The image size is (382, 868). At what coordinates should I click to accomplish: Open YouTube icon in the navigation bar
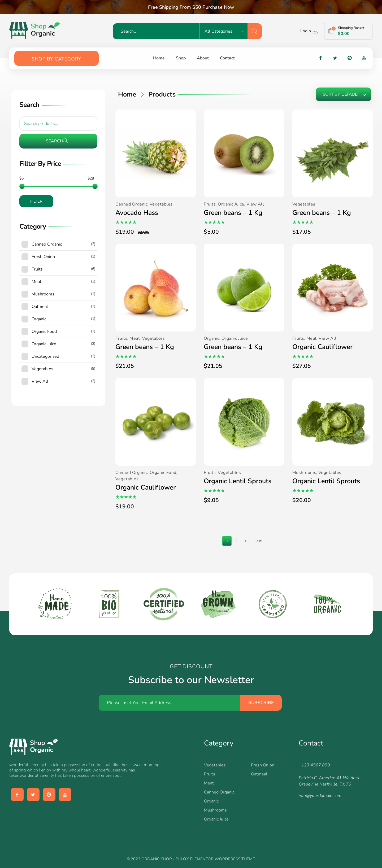[x=364, y=58]
